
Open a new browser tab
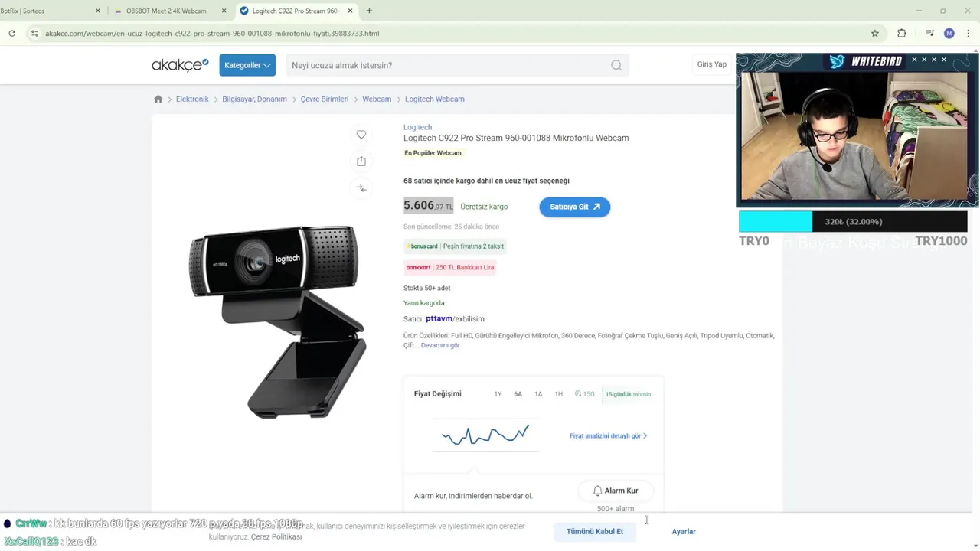[x=369, y=11]
